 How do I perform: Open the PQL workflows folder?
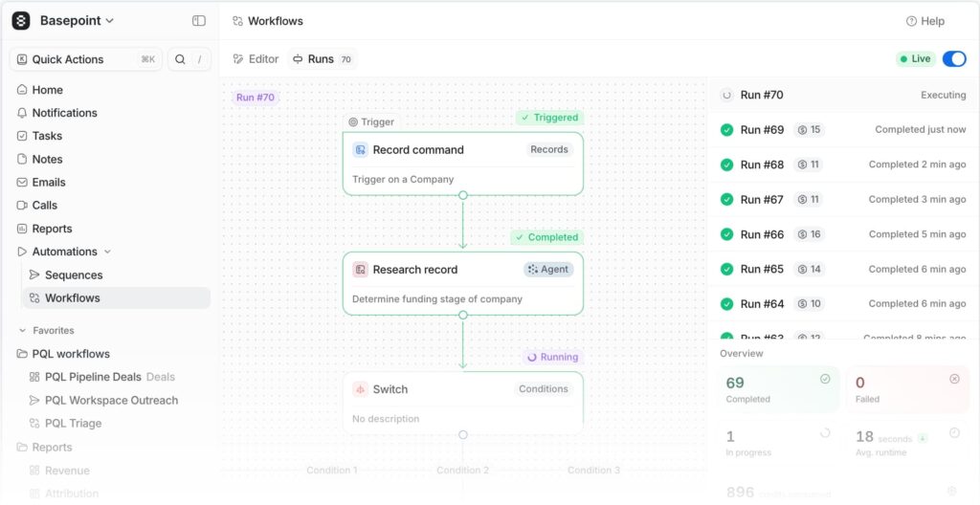coord(70,354)
